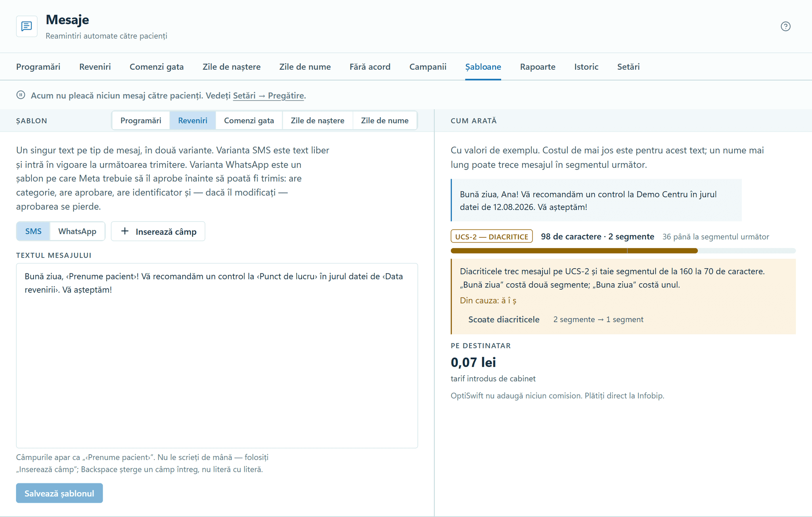Open the Rapoarte tab
This screenshot has width=812, height=517.
(538, 67)
